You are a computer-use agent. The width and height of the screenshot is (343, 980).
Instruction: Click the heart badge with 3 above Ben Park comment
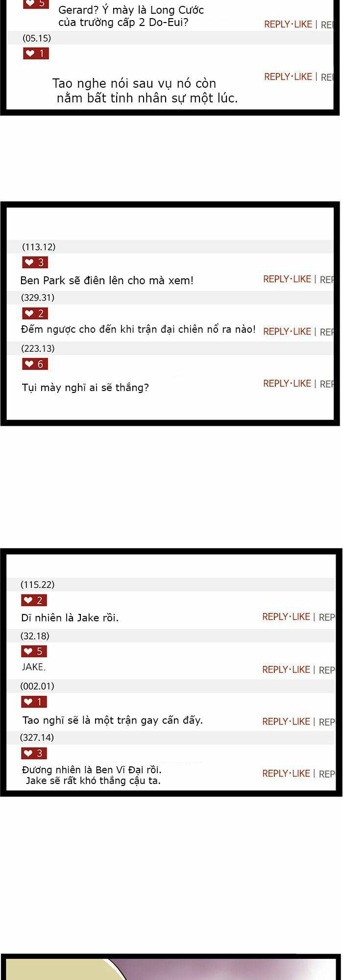pyautogui.click(x=35, y=263)
